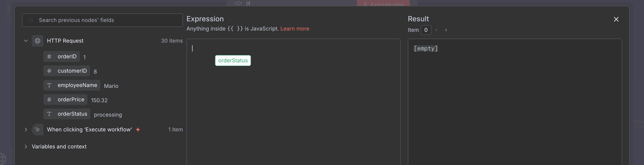Screen dimensions: 644x165
Task: Click the 'HTTP Request' node label
Action: (x=65, y=41)
